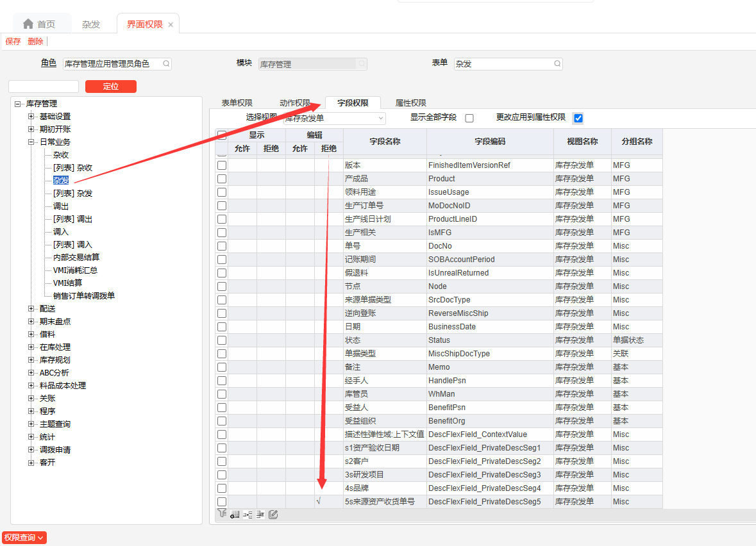Collapse the 日常业务 tree node
This screenshot has height=546, width=756.
click(x=31, y=142)
